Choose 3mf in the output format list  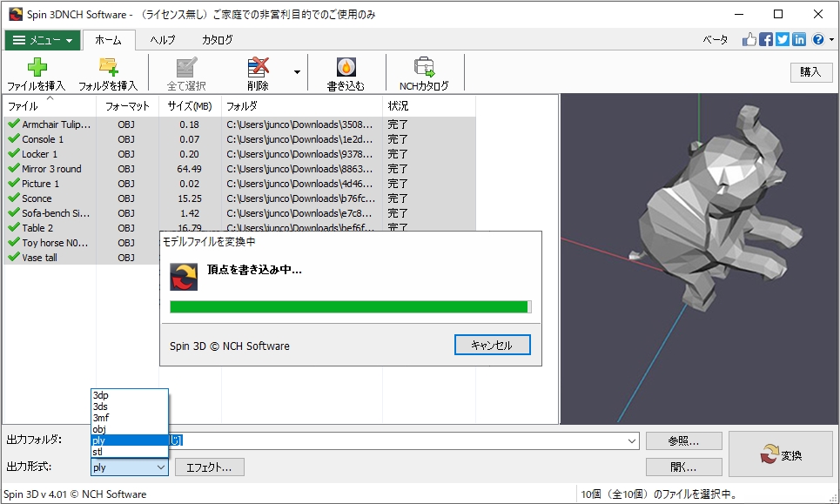130,418
